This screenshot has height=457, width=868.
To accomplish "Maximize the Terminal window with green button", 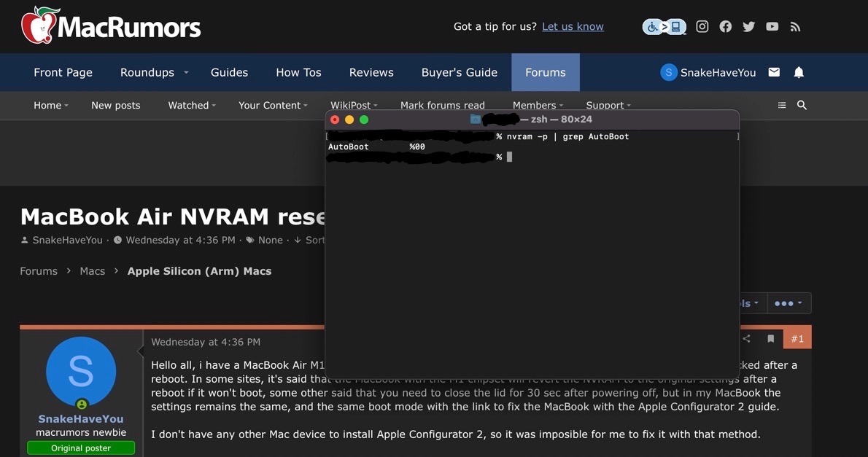I will tap(364, 120).
